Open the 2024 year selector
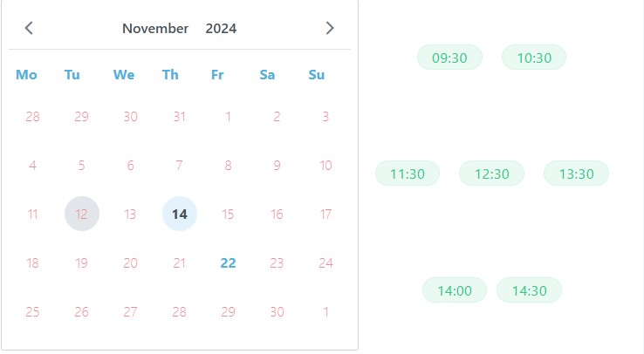 click(x=221, y=28)
